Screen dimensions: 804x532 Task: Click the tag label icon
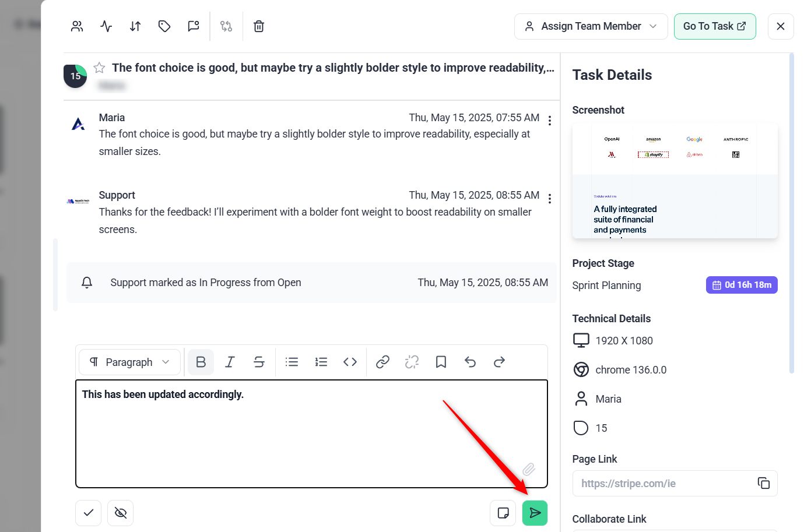tap(164, 26)
